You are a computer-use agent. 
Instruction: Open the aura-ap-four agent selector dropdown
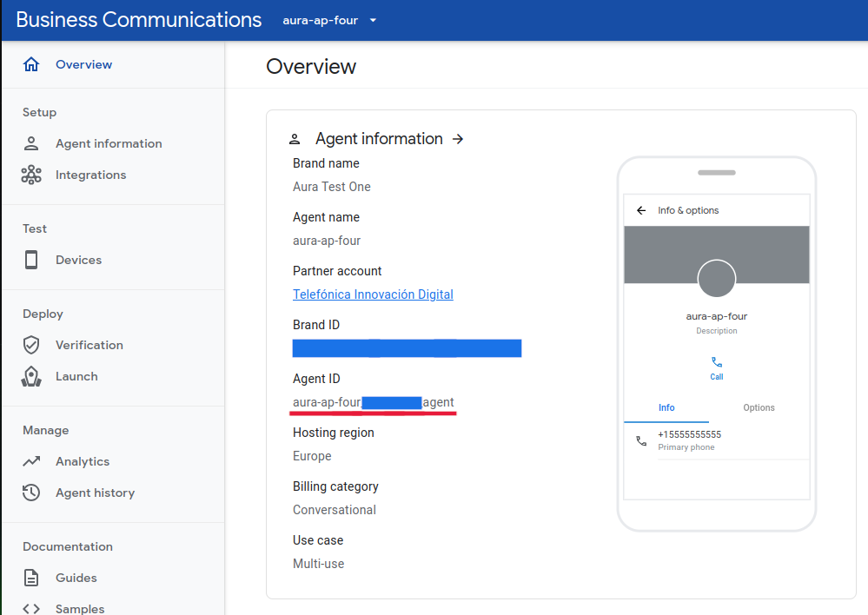tap(329, 21)
